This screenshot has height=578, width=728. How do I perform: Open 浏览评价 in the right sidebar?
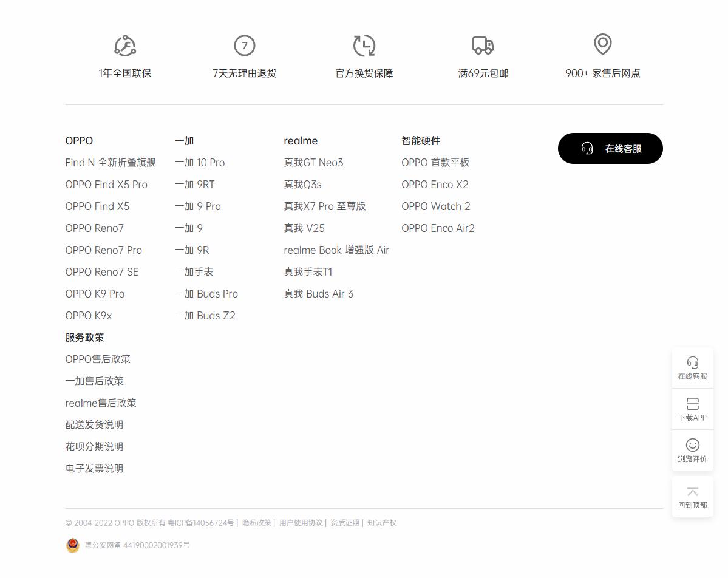[692, 450]
